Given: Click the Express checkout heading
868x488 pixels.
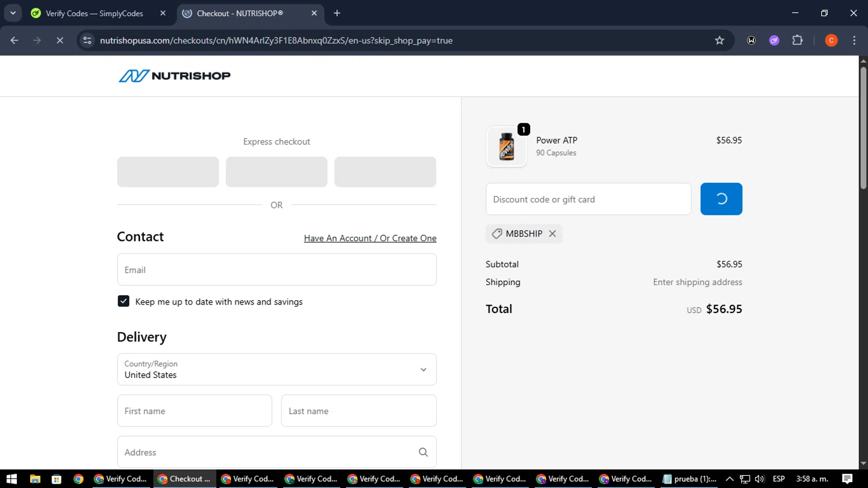Looking at the screenshot, I should [x=277, y=142].
